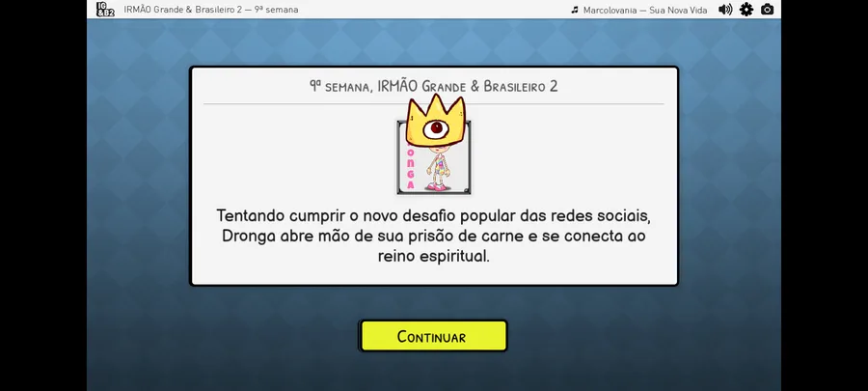Click the divider line under the heading
868x391 pixels.
[433, 103]
